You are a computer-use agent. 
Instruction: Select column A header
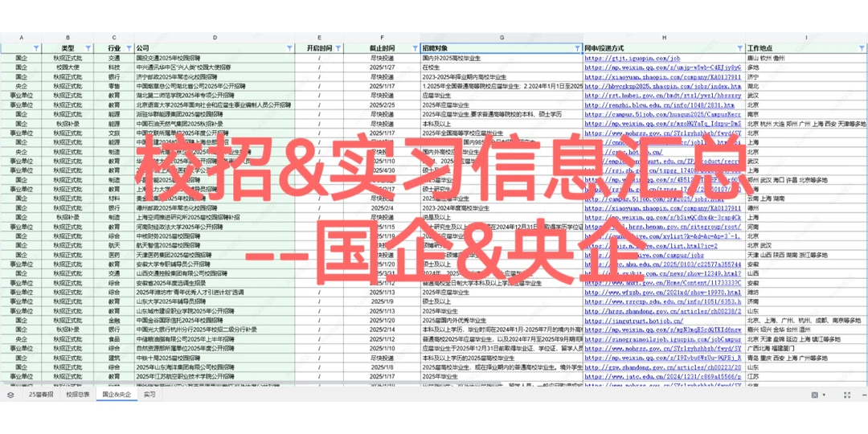[x=21, y=37]
